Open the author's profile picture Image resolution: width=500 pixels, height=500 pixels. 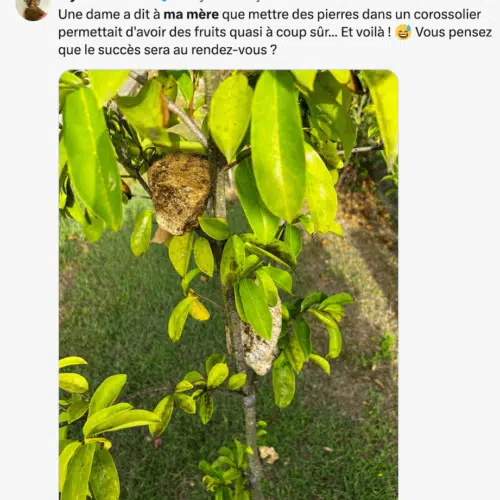[x=33, y=9]
